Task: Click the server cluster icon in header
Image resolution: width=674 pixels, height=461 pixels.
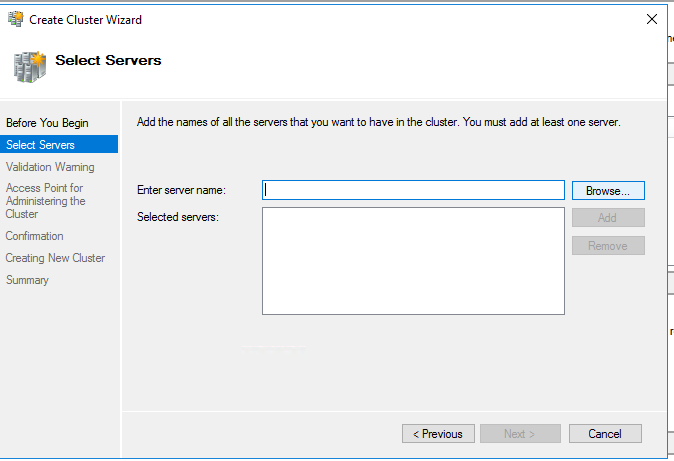Action: click(x=29, y=65)
